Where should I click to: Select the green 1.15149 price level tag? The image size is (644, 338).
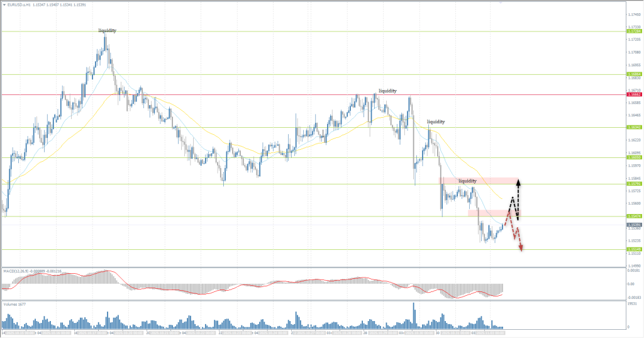[633, 249]
